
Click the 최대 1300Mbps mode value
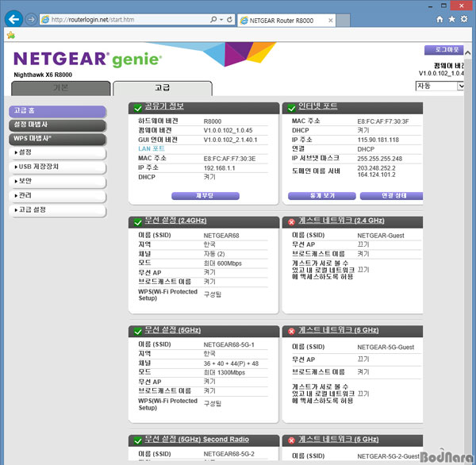pyautogui.click(x=224, y=373)
